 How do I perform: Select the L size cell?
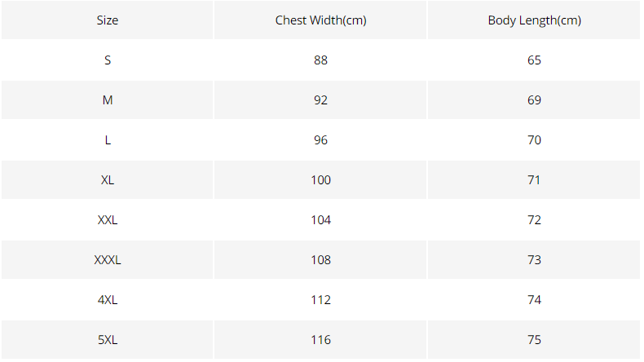[x=107, y=139]
